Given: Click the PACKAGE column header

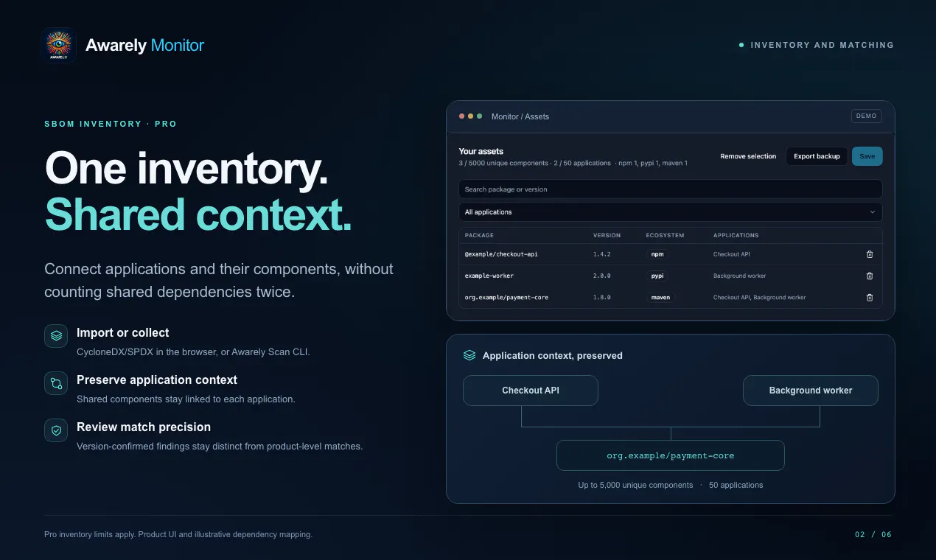Looking at the screenshot, I should [479, 236].
